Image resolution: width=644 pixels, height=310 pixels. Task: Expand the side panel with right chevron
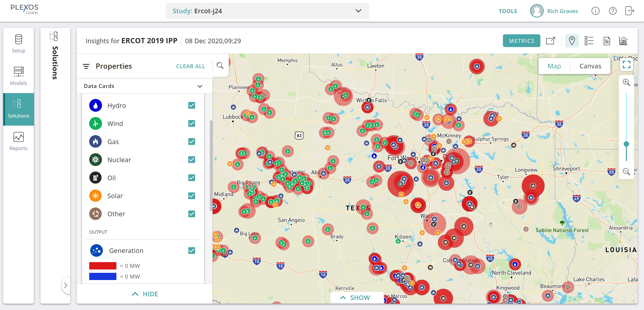point(66,285)
